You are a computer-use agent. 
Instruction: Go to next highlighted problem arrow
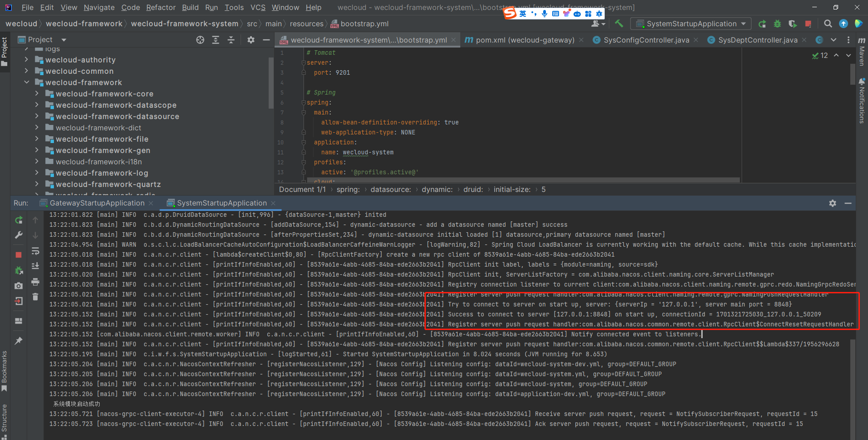[x=848, y=55]
